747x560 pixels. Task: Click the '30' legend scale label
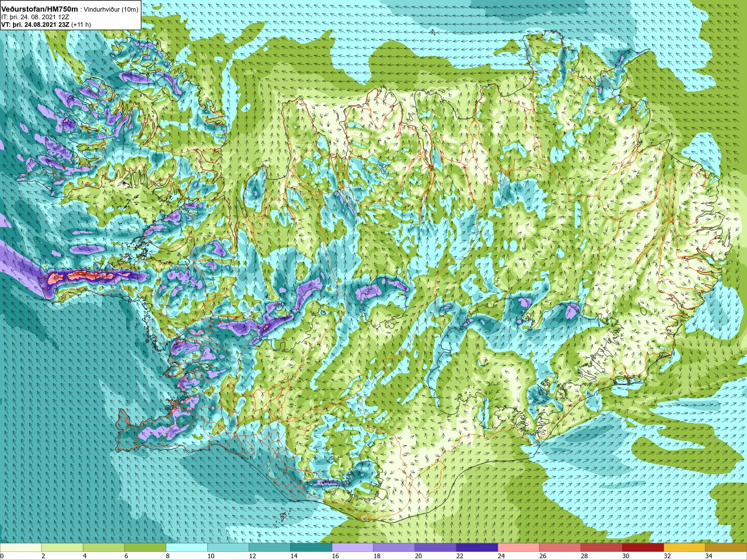[625, 556]
